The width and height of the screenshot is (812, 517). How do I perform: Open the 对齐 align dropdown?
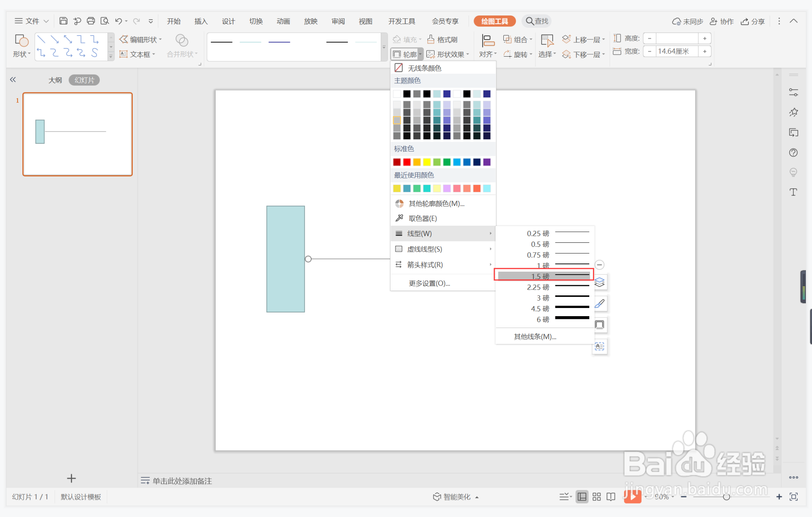click(x=487, y=46)
